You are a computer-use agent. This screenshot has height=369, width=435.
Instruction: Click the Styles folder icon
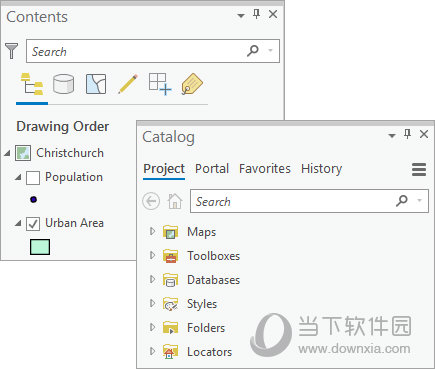tap(170, 304)
